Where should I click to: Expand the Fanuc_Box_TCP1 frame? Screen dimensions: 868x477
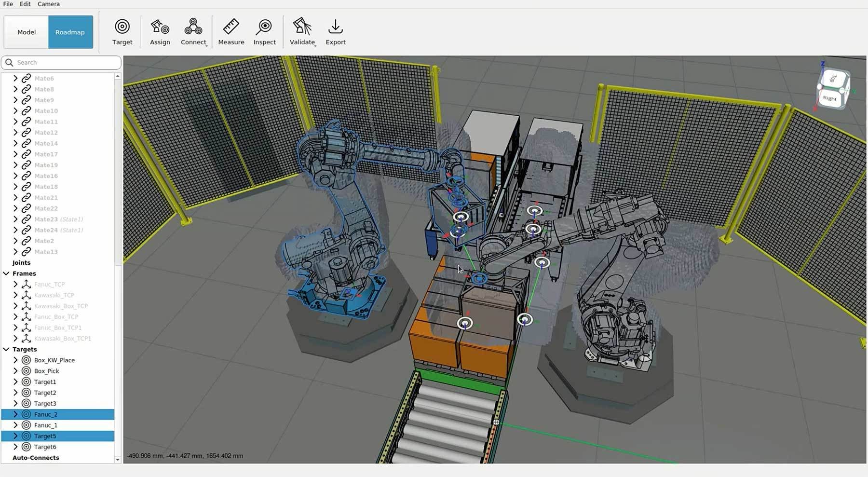[15, 327]
